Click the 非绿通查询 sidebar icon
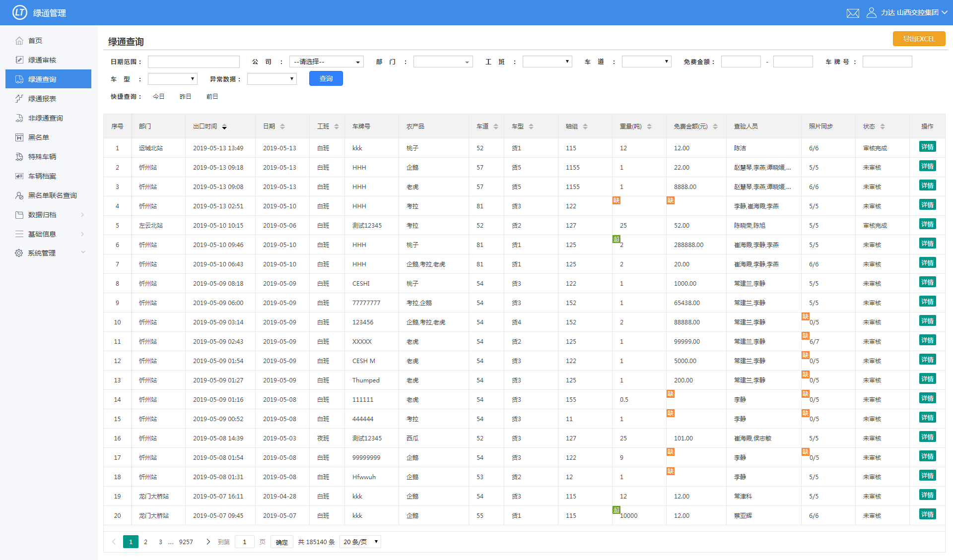 point(19,118)
